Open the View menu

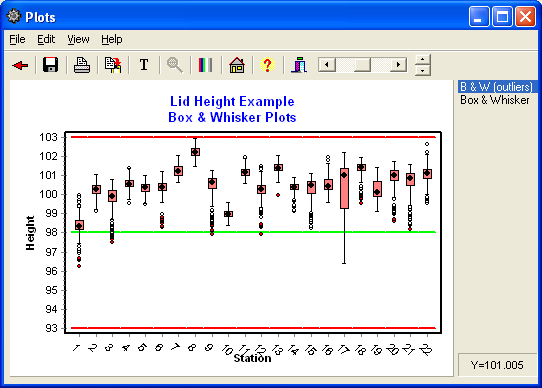(x=78, y=39)
